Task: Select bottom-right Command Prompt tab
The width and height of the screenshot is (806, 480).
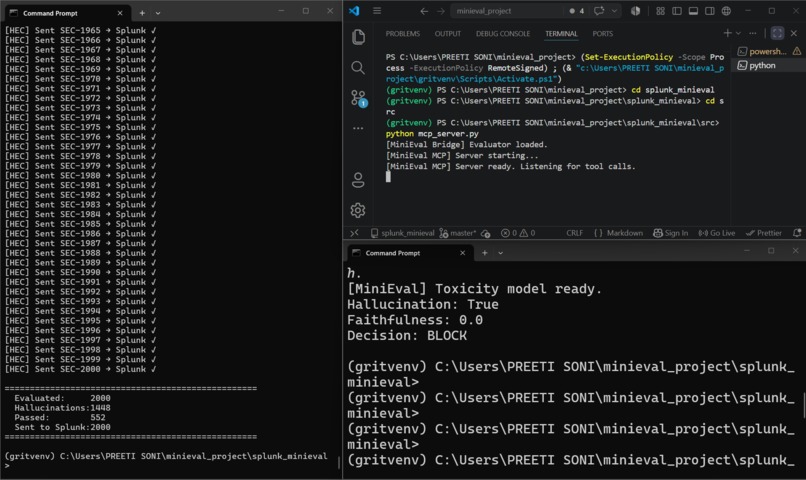Action: coord(409,252)
